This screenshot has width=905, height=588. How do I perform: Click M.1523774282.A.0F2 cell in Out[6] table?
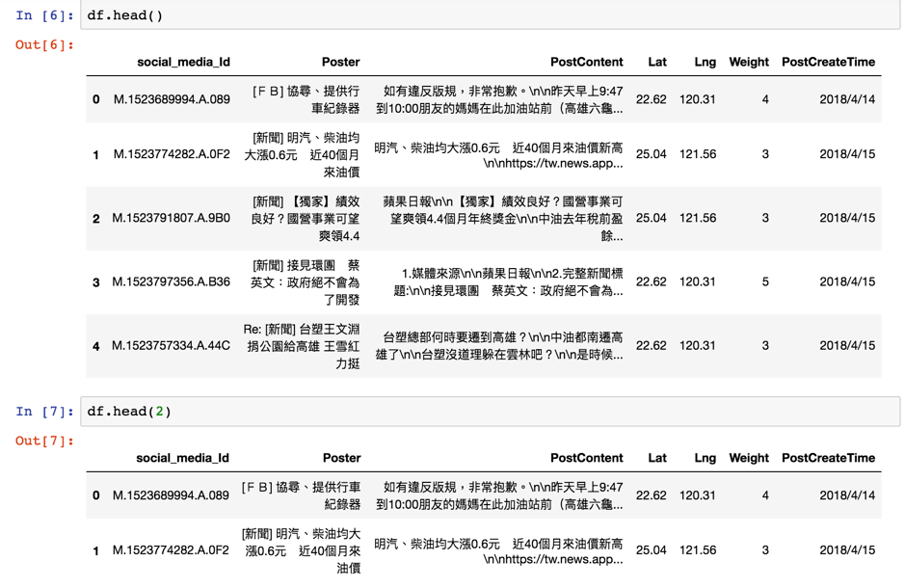click(x=172, y=154)
